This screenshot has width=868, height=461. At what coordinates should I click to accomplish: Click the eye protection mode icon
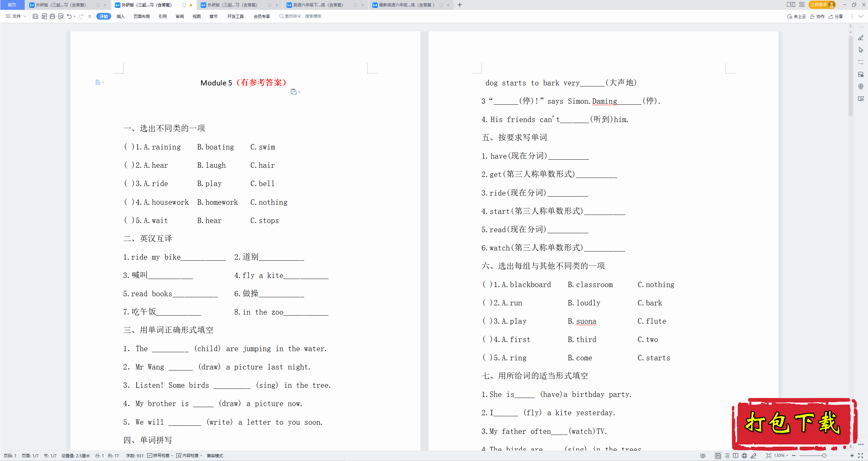click(703, 456)
